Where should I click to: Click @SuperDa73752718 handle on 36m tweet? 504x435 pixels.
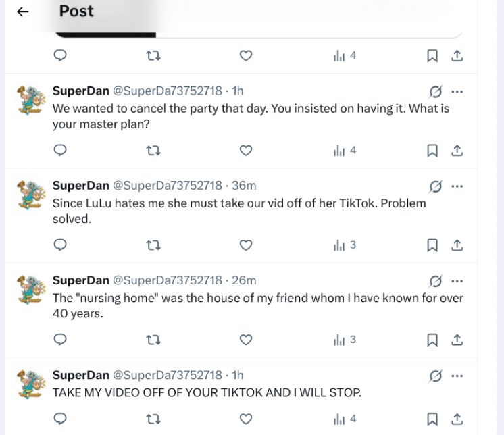(167, 186)
